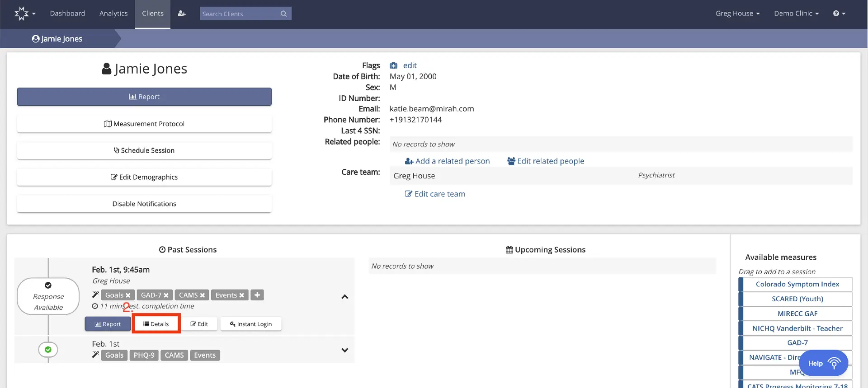Open the session Report button

(x=108, y=324)
